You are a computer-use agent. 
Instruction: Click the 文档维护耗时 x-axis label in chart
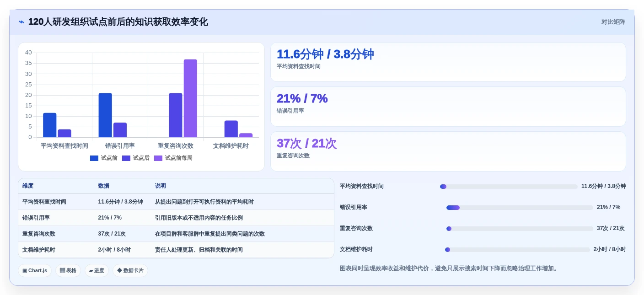231,146
